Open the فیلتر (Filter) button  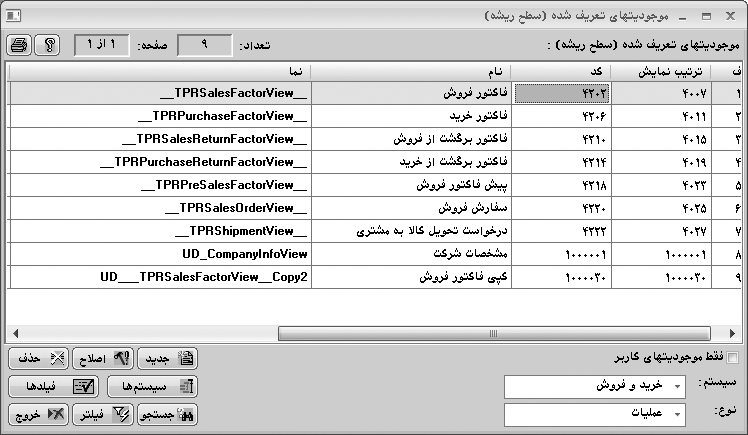pyautogui.click(x=103, y=414)
